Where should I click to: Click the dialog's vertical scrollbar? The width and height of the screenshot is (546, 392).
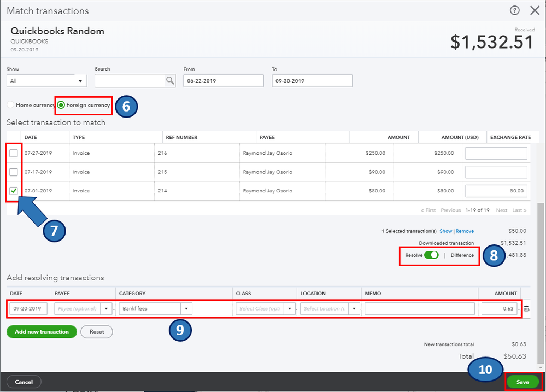pos(541,282)
